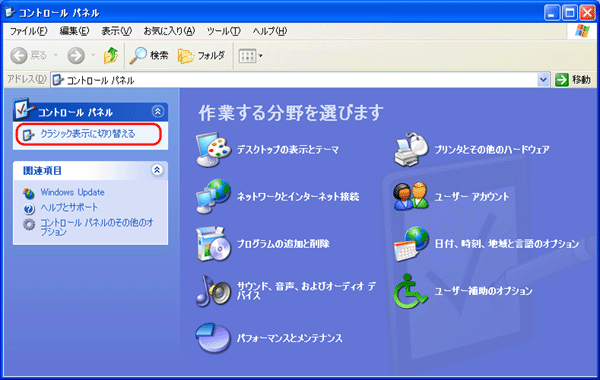The width and height of the screenshot is (600, 380).
Task: Collapse the 関連項目 panel section
Action: point(157,170)
